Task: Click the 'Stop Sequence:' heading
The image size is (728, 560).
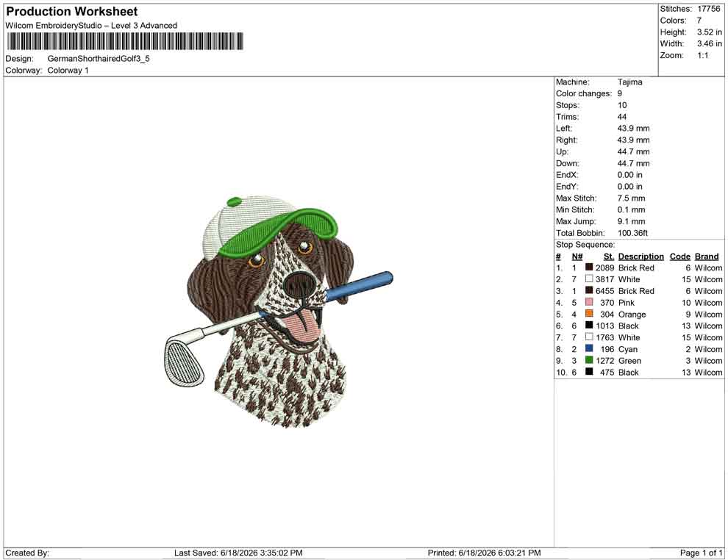Action: point(585,245)
